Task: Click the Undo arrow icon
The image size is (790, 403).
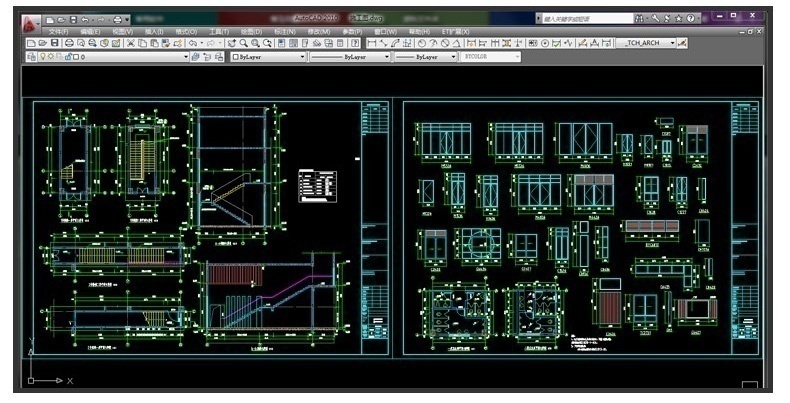Action: [x=191, y=44]
